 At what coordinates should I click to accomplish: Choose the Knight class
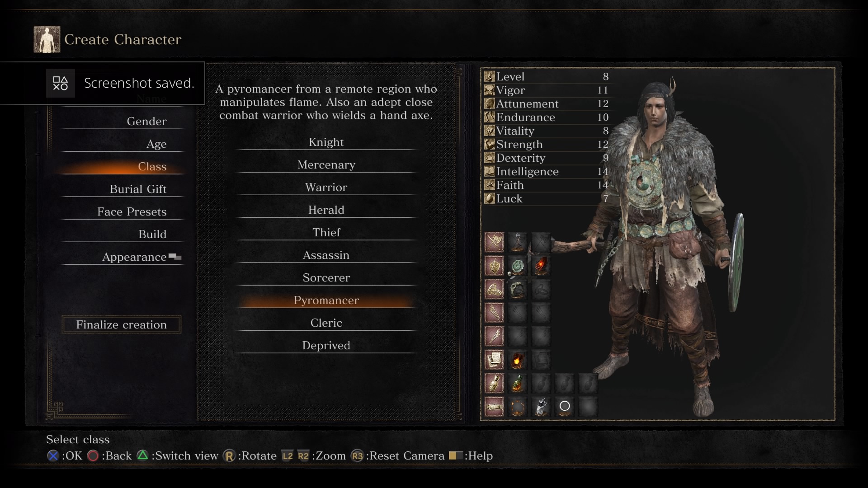pos(326,142)
